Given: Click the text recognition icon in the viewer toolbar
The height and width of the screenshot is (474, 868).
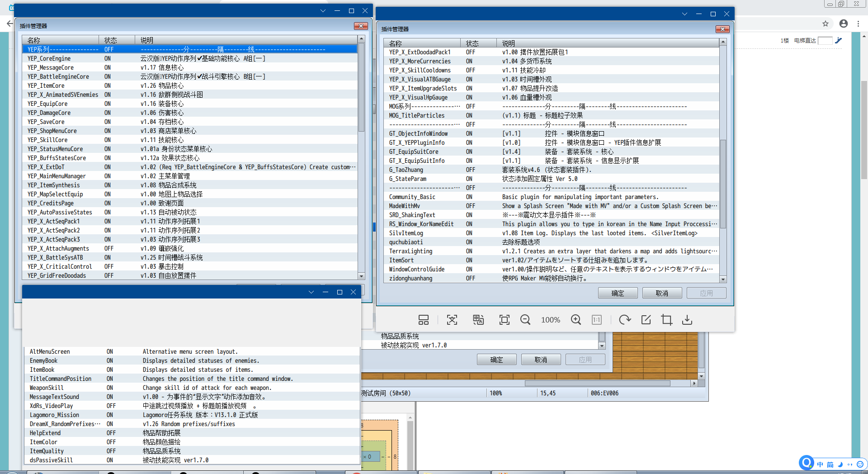Looking at the screenshot, I should [x=452, y=320].
